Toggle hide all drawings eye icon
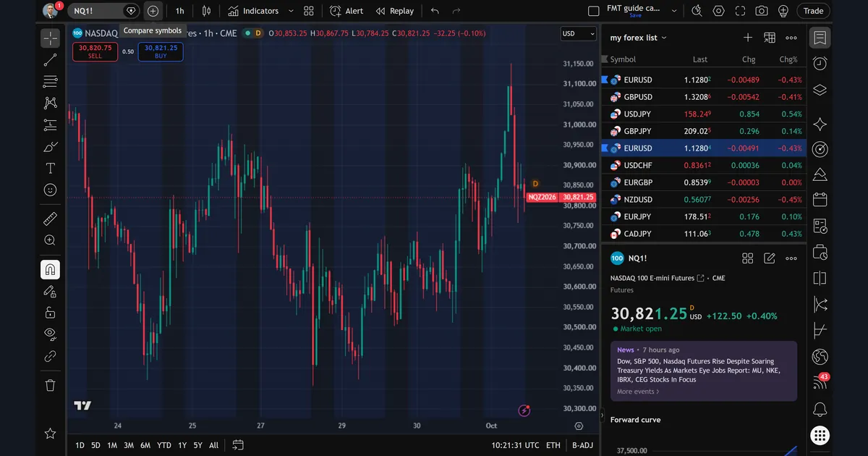The height and width of the screenshot is (456, 868). [x=50, y=334]
